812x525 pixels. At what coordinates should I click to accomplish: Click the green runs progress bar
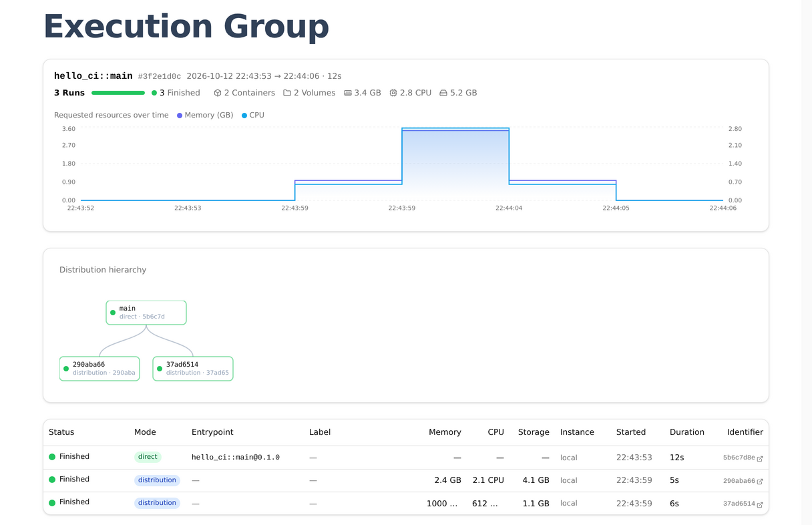[x=118, y=93]
